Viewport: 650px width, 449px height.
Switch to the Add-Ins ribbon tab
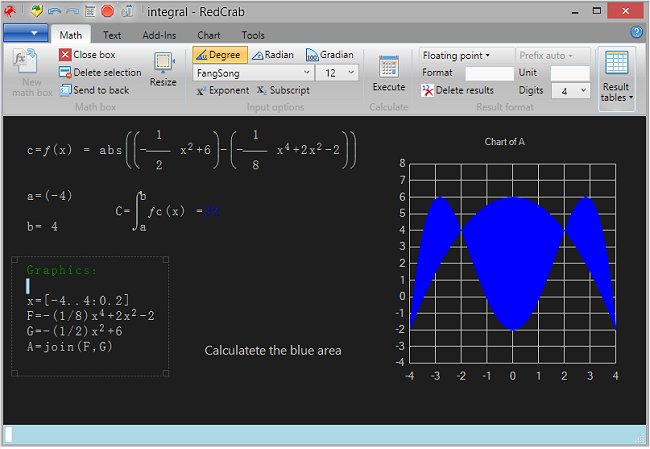click(159, 35)
